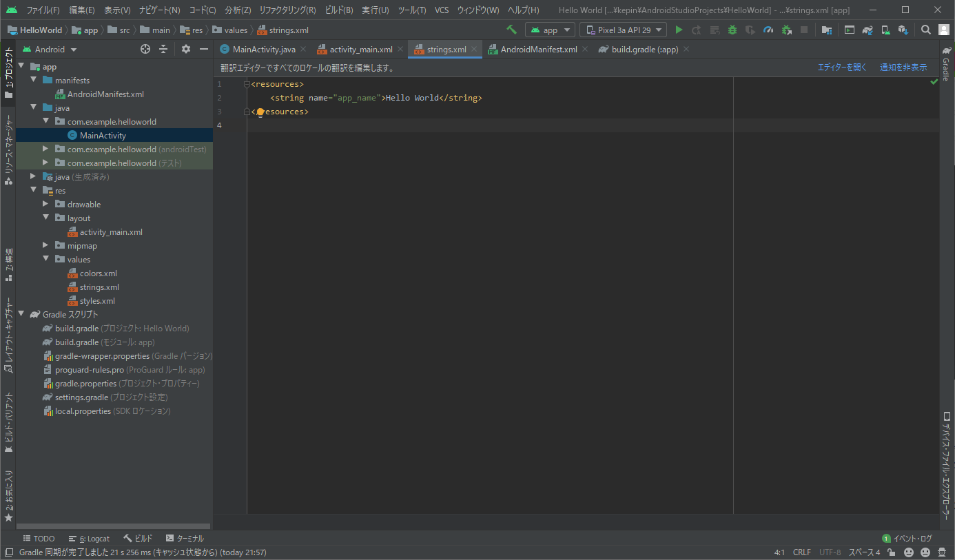The width and height of the screenshot is (955, 560).
Task: Click Apply Code Changes icon
Action: pos(715,30)
